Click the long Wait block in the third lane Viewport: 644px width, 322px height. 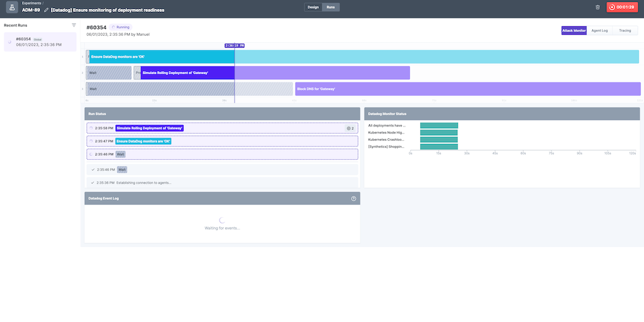[189, 89]
